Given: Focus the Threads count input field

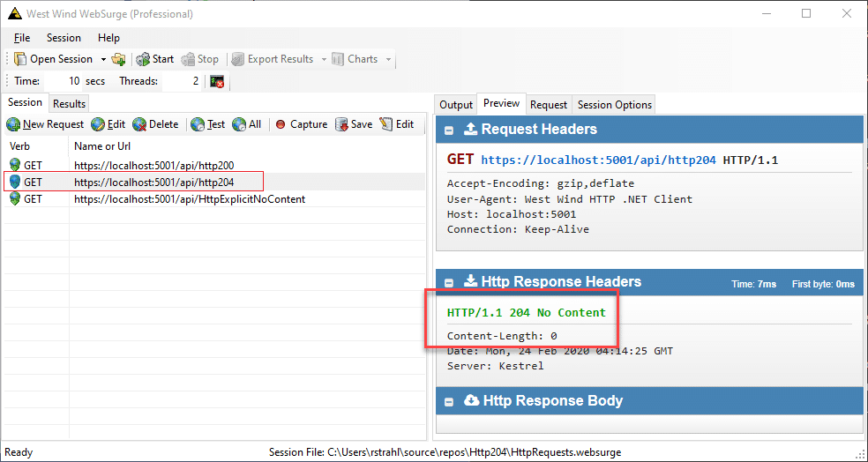Looking at the screenshot, I should click(x=181, y=81).
